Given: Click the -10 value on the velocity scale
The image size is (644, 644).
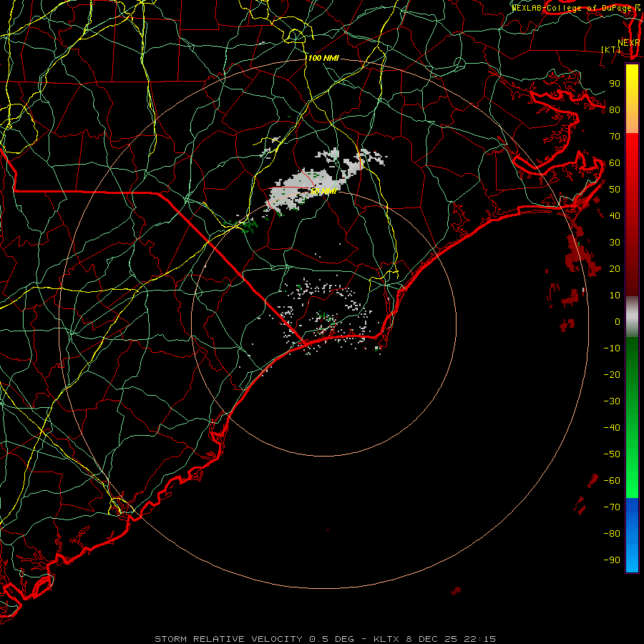Looking at the screenshot, I should (612, 348).
